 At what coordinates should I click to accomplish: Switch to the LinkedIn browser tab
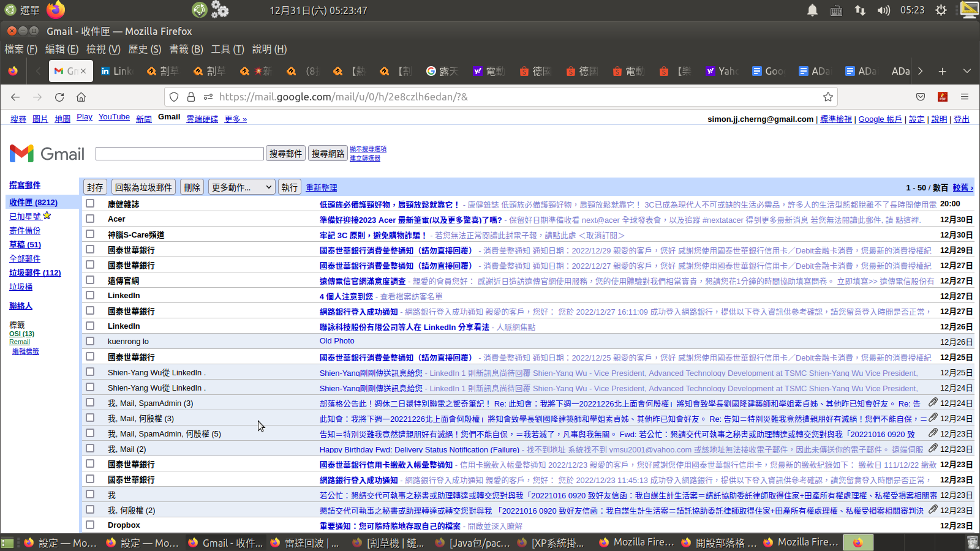coord(118,71)
